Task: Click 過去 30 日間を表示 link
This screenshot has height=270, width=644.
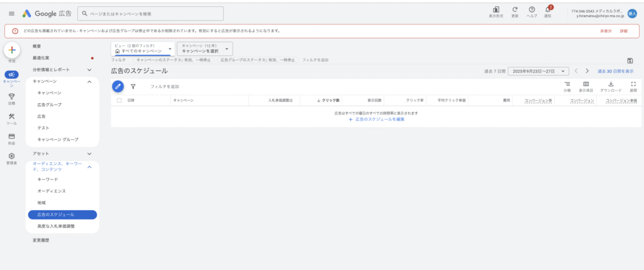Action: click(x=615, y=72)
